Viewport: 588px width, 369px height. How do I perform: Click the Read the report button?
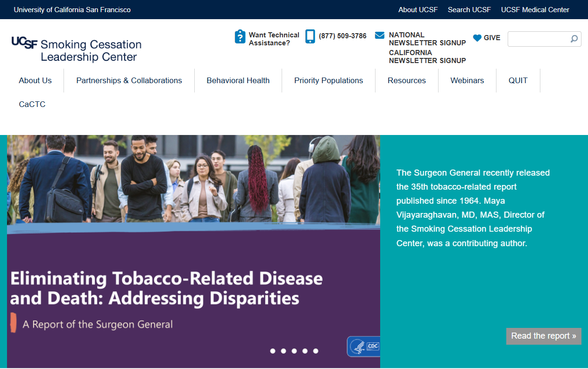544,336
